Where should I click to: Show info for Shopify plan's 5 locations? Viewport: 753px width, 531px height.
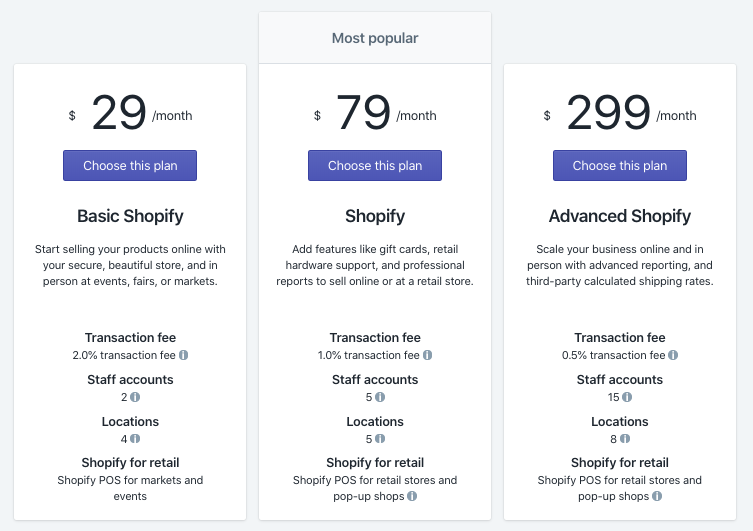(380, 439)
